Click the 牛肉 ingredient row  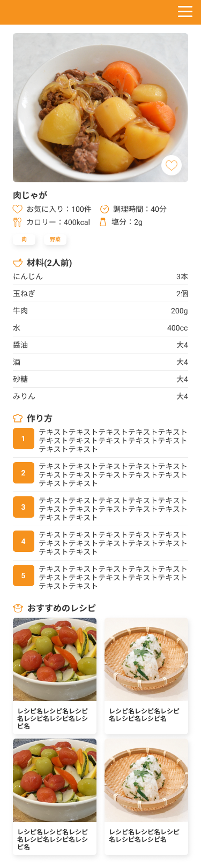tap(100, 311)
